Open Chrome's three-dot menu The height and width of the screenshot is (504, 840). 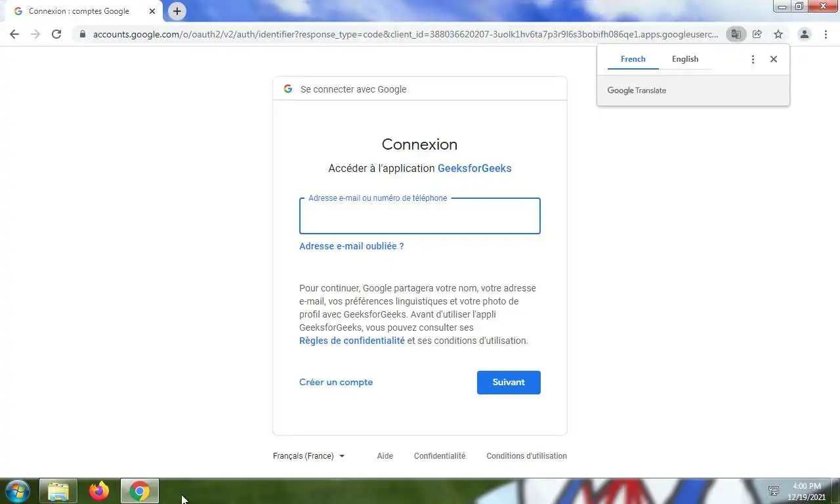(x=826, y=34)
